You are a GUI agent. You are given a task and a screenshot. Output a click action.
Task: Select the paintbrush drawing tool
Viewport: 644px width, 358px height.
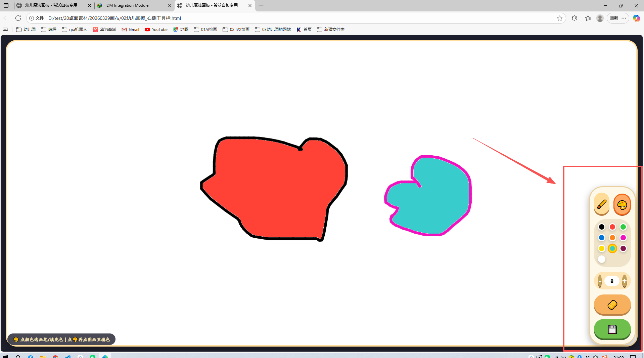pos(601,204)
